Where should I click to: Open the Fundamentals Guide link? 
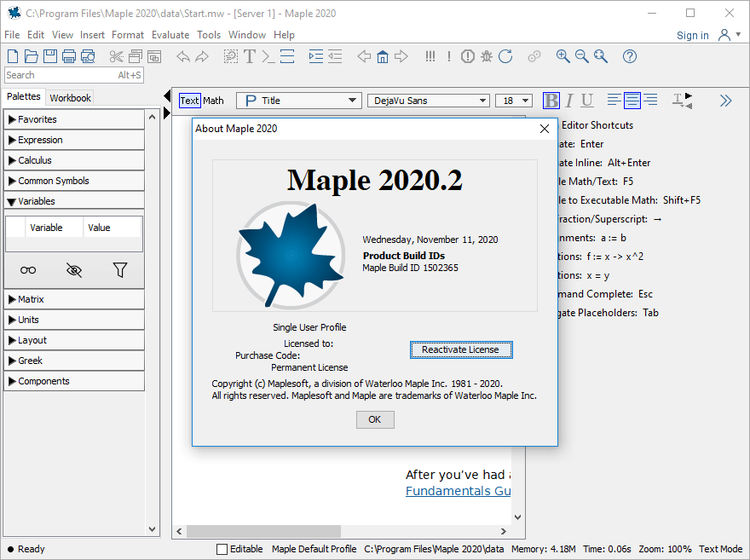[459, 491]
